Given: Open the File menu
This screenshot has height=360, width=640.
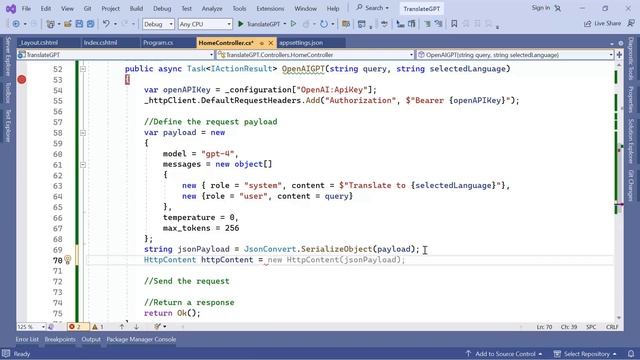Looking at the screenshot, I should pos(26,8).
